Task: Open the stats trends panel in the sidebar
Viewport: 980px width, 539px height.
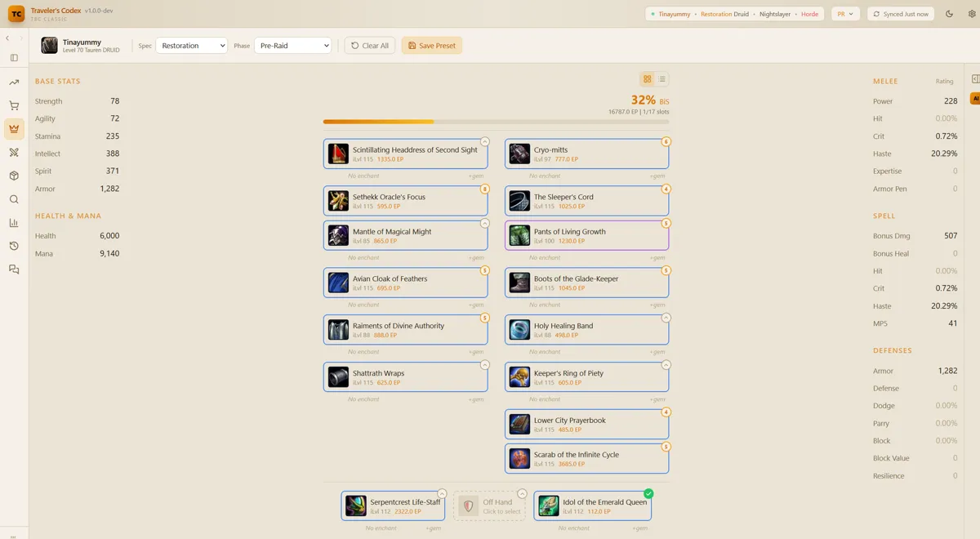Action: (13, 82)
